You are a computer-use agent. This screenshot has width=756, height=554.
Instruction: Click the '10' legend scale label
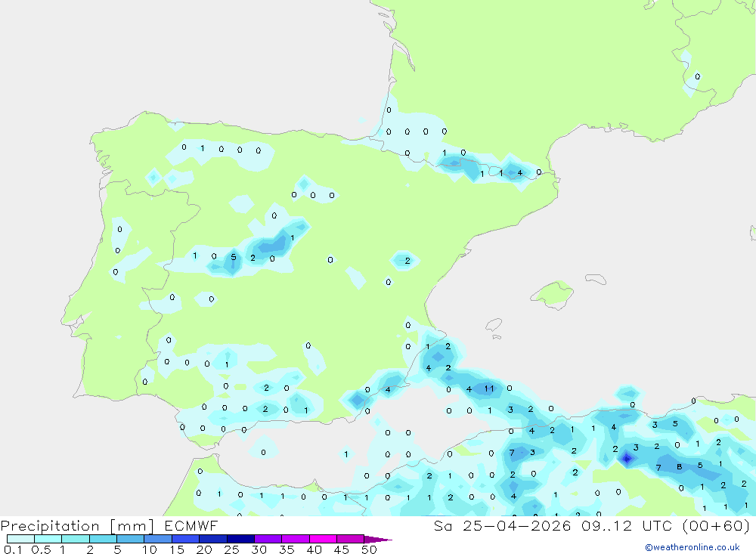tap(150, 549)
